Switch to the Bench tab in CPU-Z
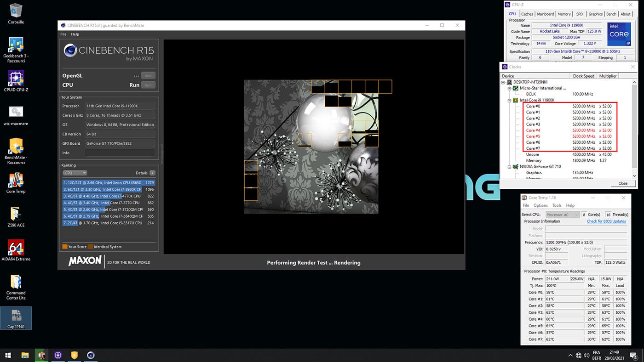The image size is (644, 362). (x=611, y=14)
